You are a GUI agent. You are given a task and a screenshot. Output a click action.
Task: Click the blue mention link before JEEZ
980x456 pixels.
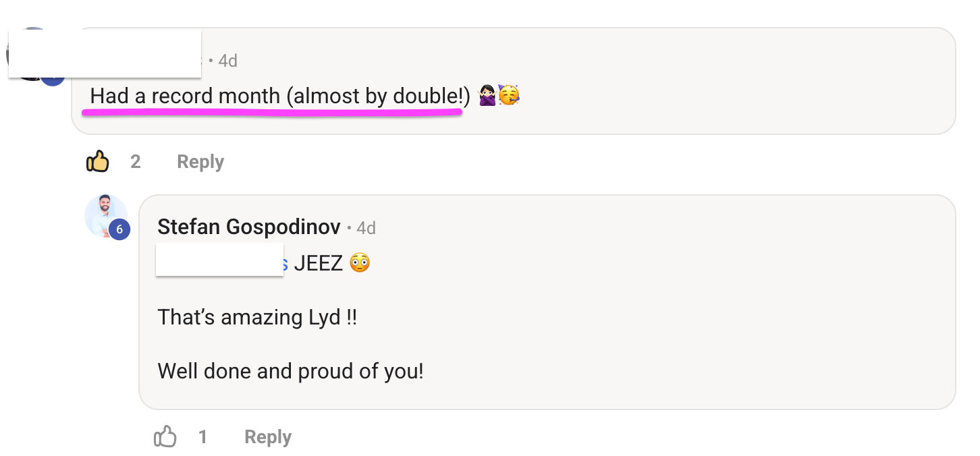pos(284,263)
